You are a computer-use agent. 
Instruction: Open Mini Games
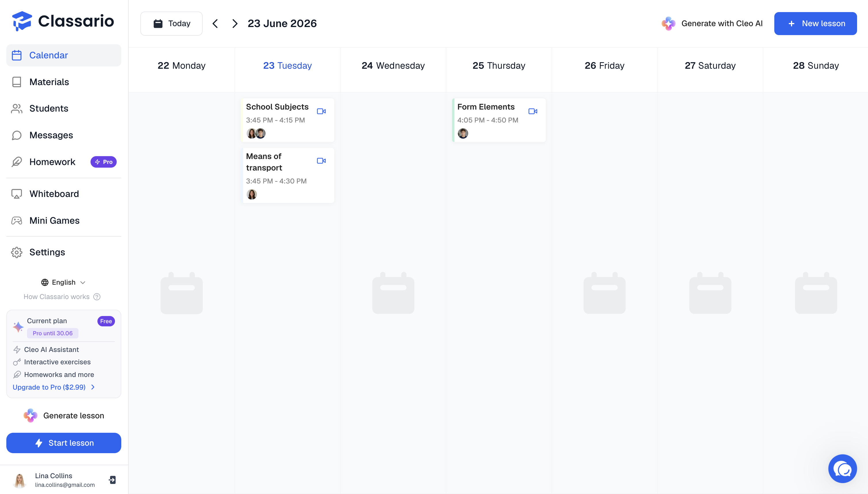pyautogui.click(x=64, y=221)
